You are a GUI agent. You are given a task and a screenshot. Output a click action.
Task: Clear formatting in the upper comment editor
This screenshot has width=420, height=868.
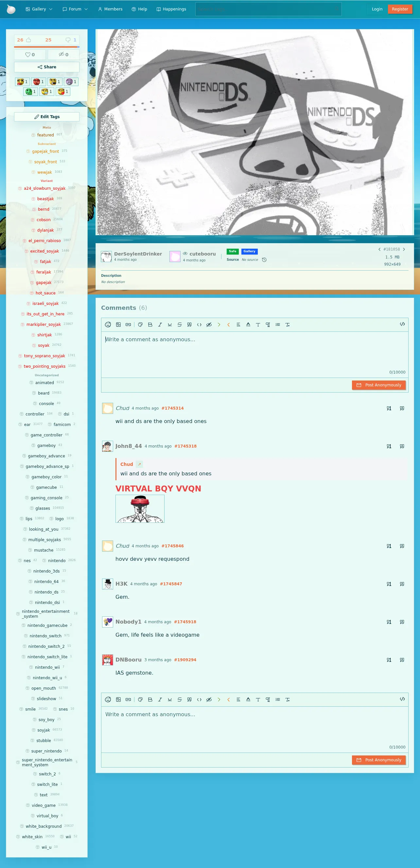point(287,325)
